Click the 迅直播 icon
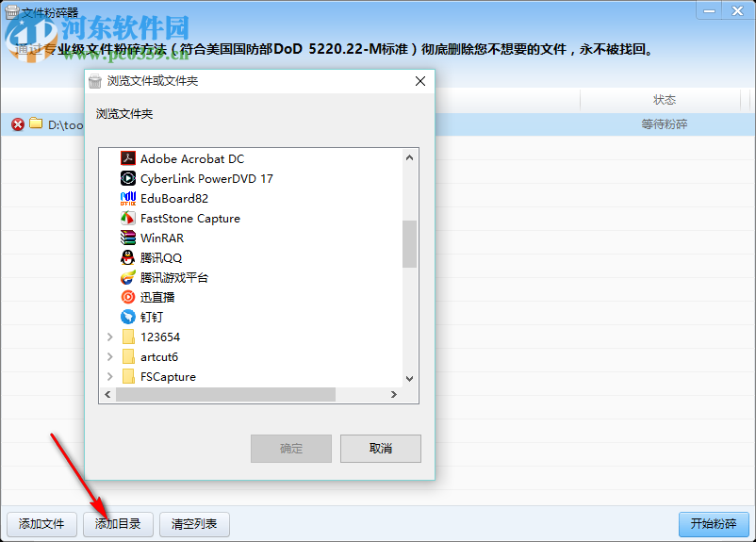This screenshot has width=756, height=542. [x=128, y=297]
